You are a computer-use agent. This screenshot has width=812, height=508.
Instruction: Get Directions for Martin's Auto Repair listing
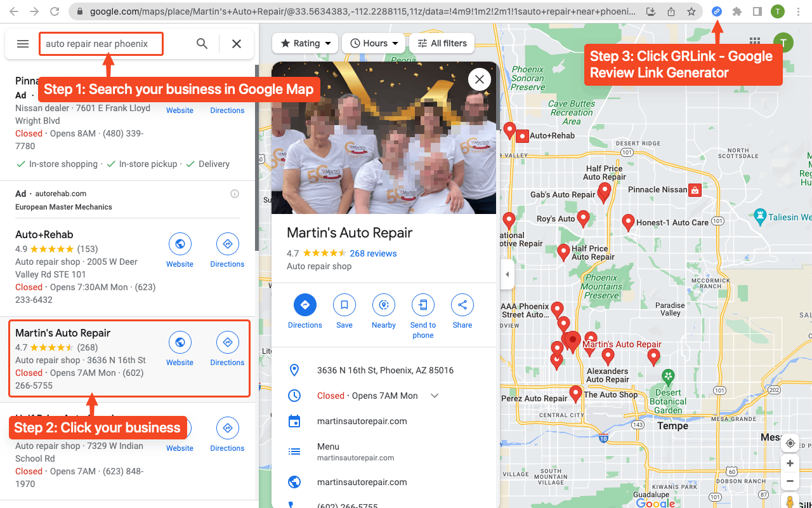pos(228,342)
